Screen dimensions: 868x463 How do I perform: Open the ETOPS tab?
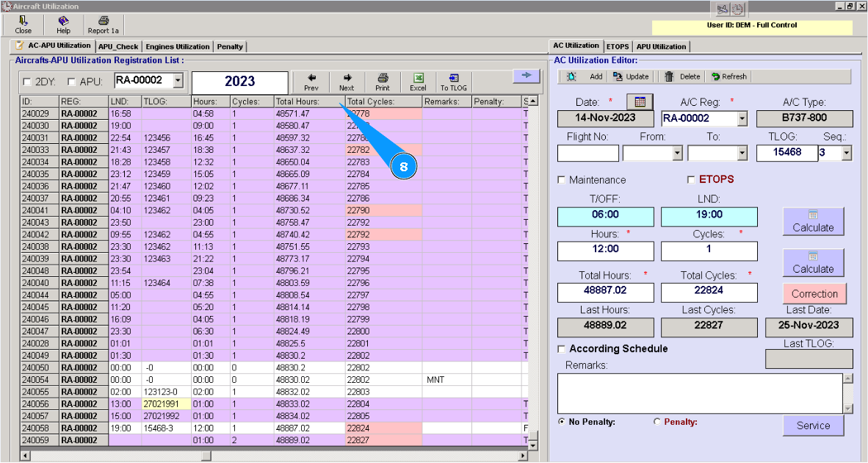point(617,46)
